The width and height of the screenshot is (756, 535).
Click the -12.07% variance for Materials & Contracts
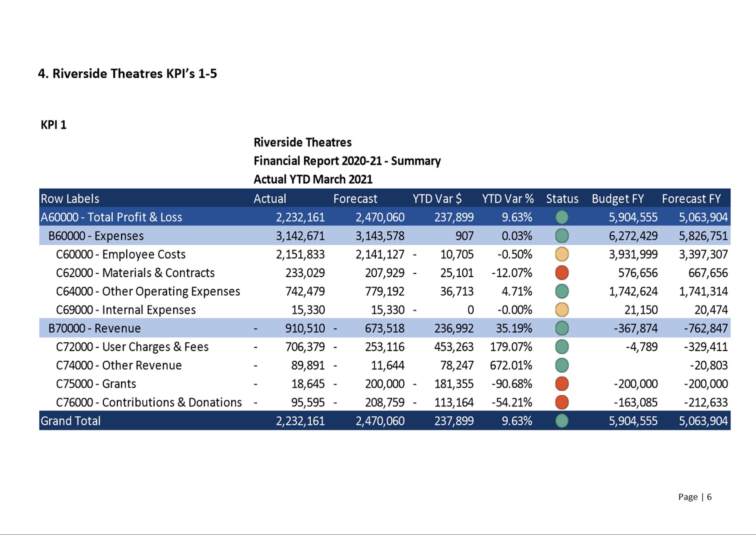[512, 273]
